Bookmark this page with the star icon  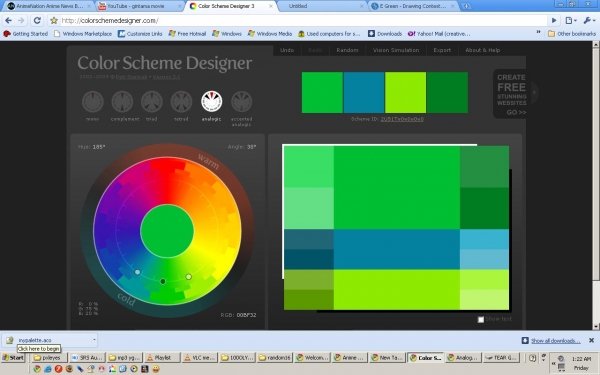tap(54, 20)
